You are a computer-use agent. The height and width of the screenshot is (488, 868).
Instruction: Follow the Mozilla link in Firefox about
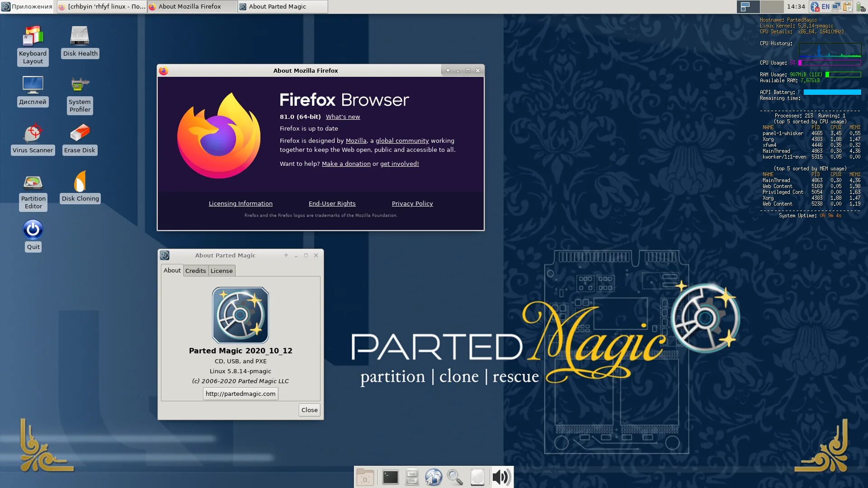coord(356,141)
